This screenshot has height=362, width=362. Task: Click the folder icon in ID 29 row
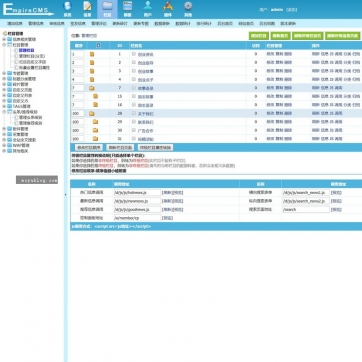click(x=95, y=122)
